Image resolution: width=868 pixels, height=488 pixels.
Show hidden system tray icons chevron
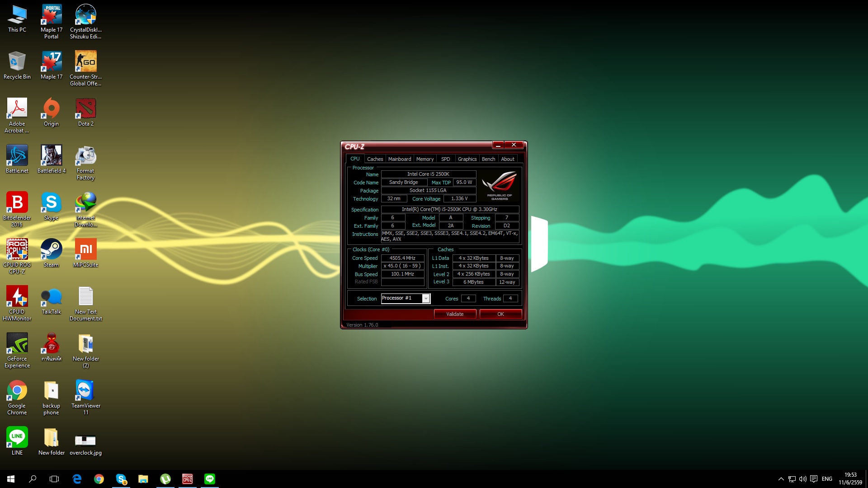click(781, 479)
